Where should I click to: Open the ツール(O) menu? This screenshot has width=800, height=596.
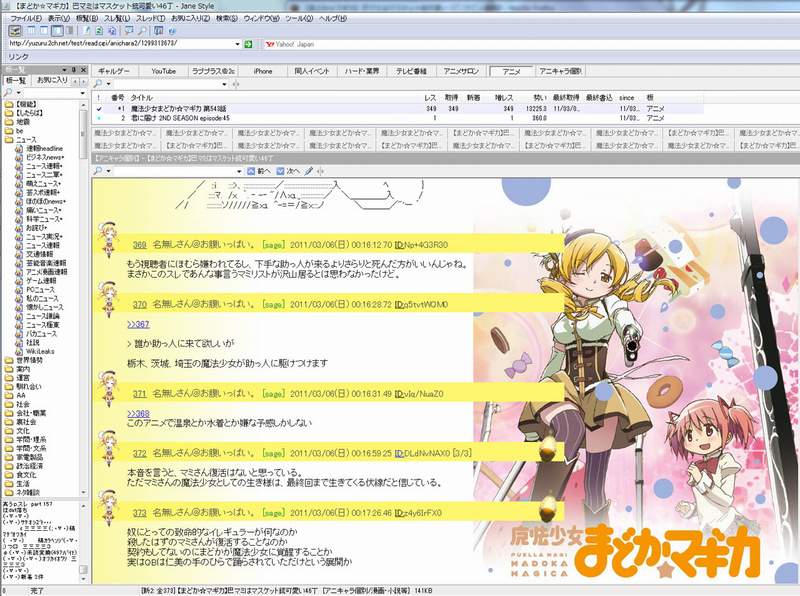(x=299, y=18)
